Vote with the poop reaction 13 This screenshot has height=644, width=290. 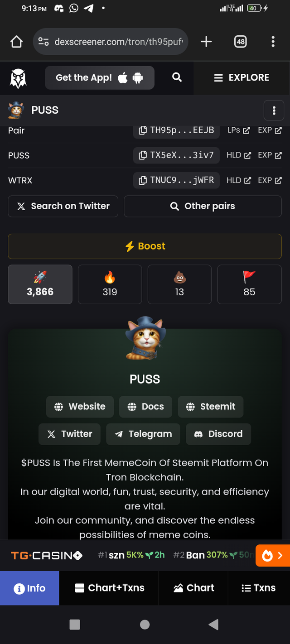pyautogui.click(x=179, y=284)
